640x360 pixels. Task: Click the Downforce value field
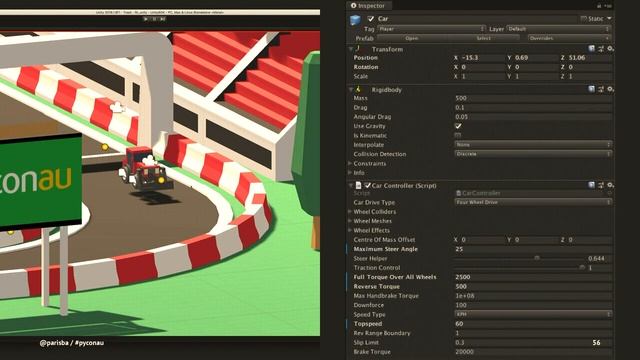[533, 305]
